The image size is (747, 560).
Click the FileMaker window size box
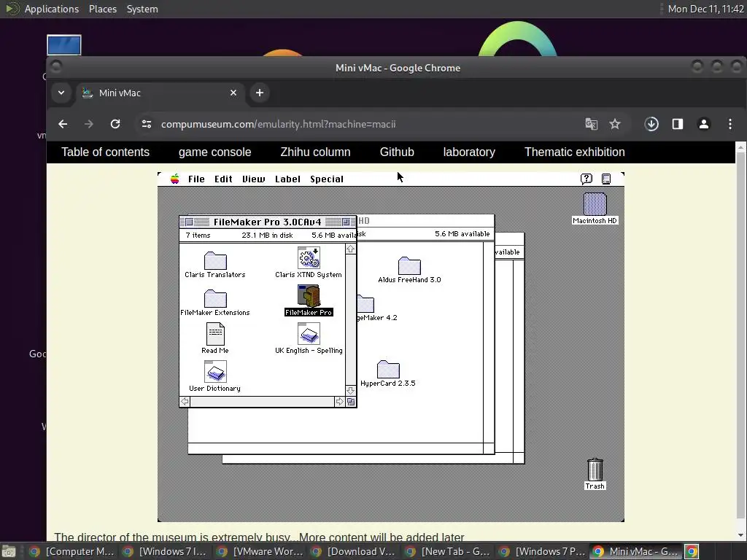[x=351, y=402]
